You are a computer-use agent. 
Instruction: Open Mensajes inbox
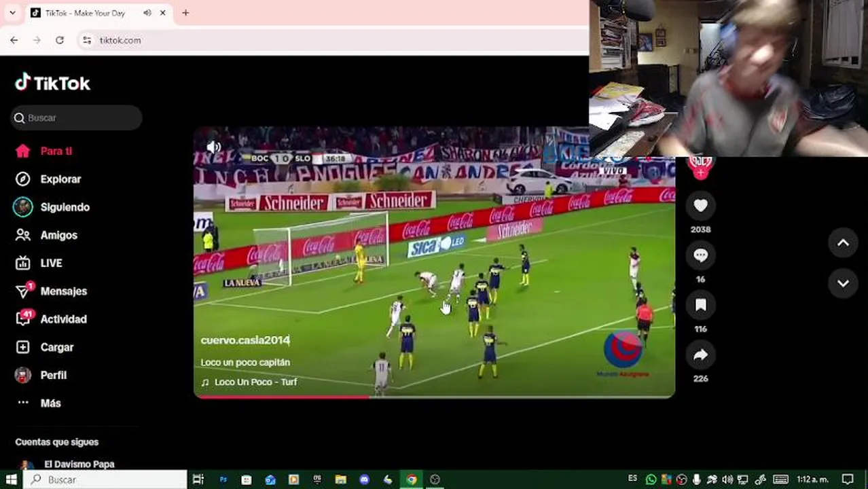click(x=51, y=291)
